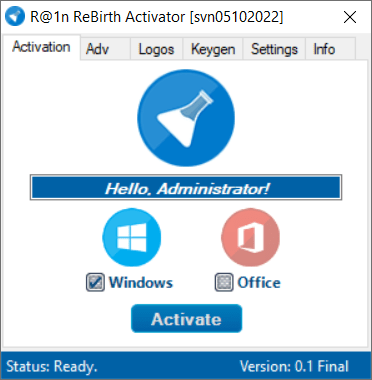Viewport: 372px width, 380px height.
Task: Click the Hello, Administrator! banner
Action: click(186, 187)
